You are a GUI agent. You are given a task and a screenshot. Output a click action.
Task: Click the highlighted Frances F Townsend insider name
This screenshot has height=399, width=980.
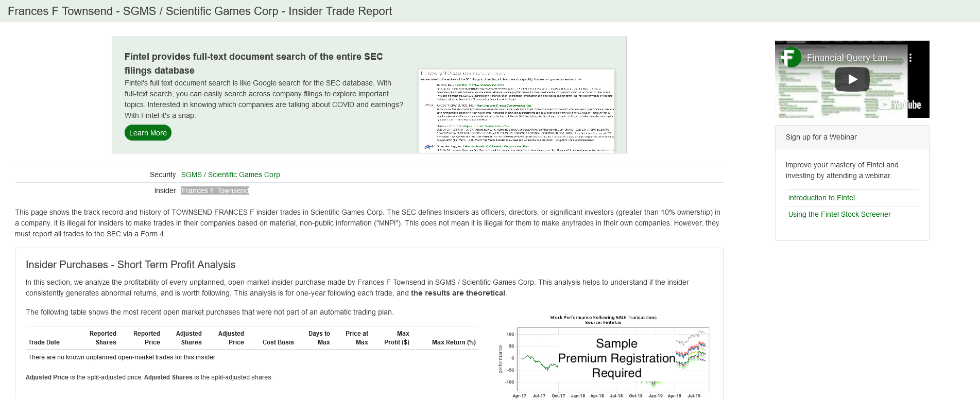[215, 190]
